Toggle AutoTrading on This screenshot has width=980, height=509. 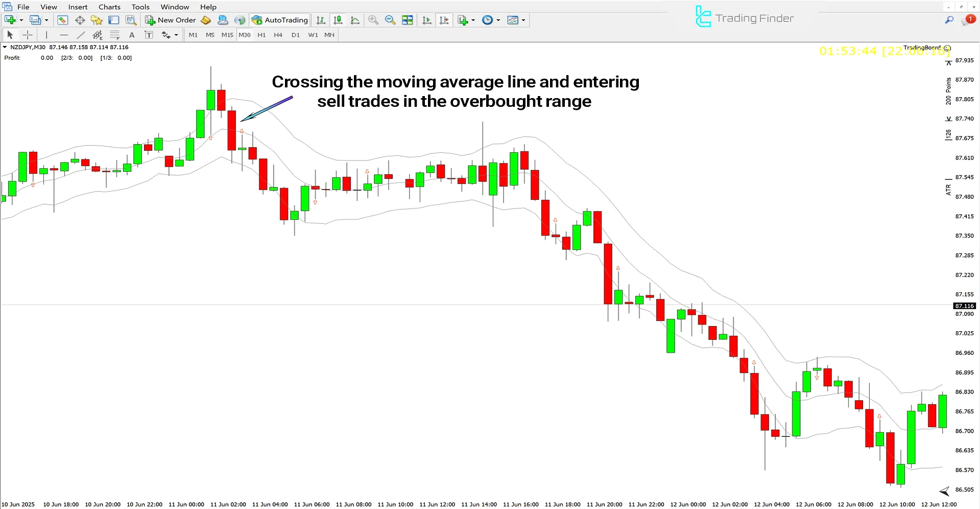[280, 20]
